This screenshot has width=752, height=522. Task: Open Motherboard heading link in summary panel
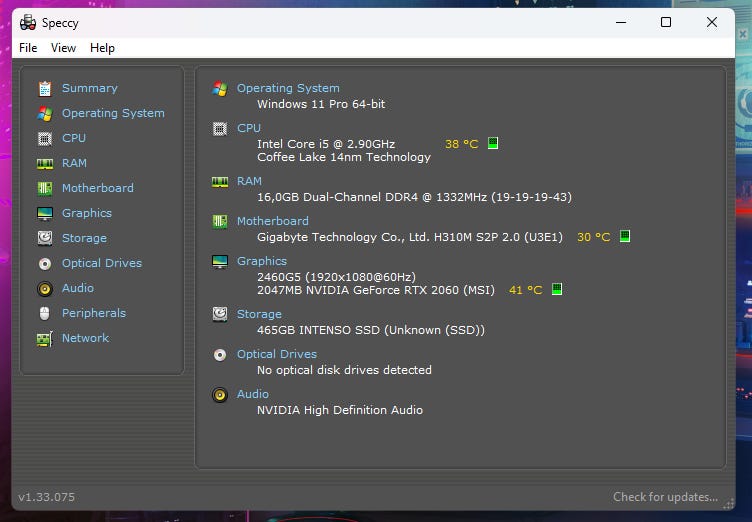click(x=273, y=221)
